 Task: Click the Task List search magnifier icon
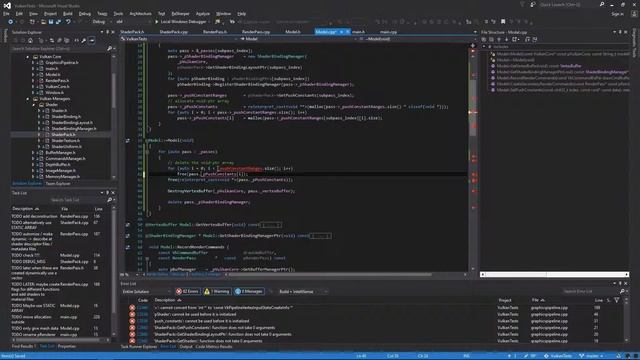(x=109, y=200)
